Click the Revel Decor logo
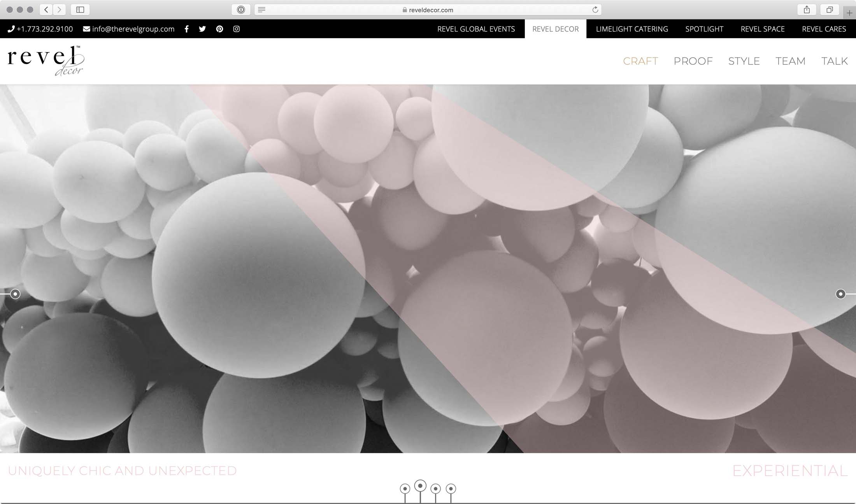The image size is (856, 504). [46, 61]
